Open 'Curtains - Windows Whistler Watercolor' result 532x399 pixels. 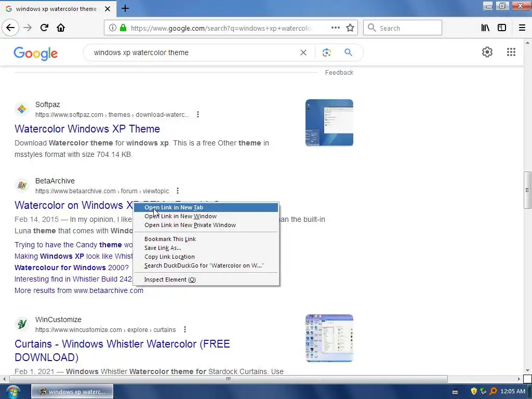point(122,351)
